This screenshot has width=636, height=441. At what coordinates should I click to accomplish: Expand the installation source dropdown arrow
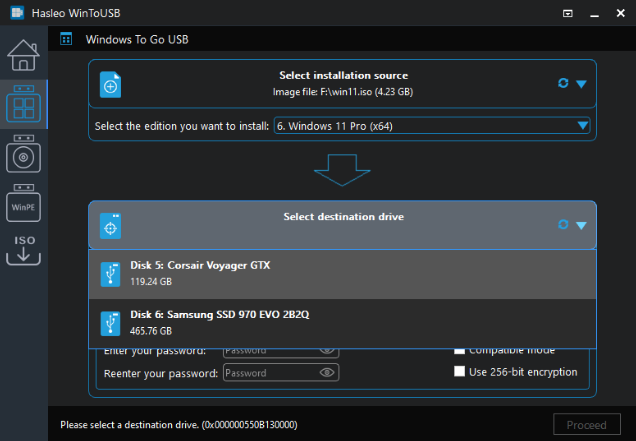click(x=581, y=83)
